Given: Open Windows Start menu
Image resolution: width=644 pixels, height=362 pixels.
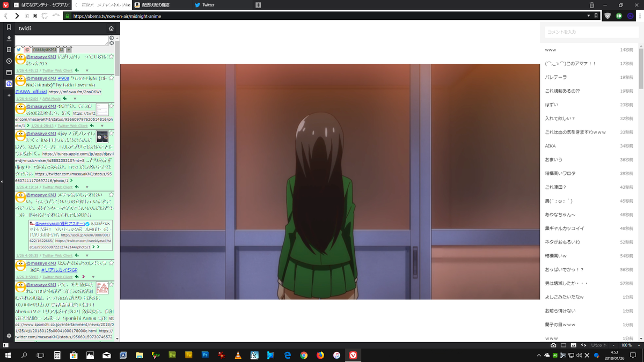Looking at the screenshot, I should pyautogui.click(x=8, y=355).
